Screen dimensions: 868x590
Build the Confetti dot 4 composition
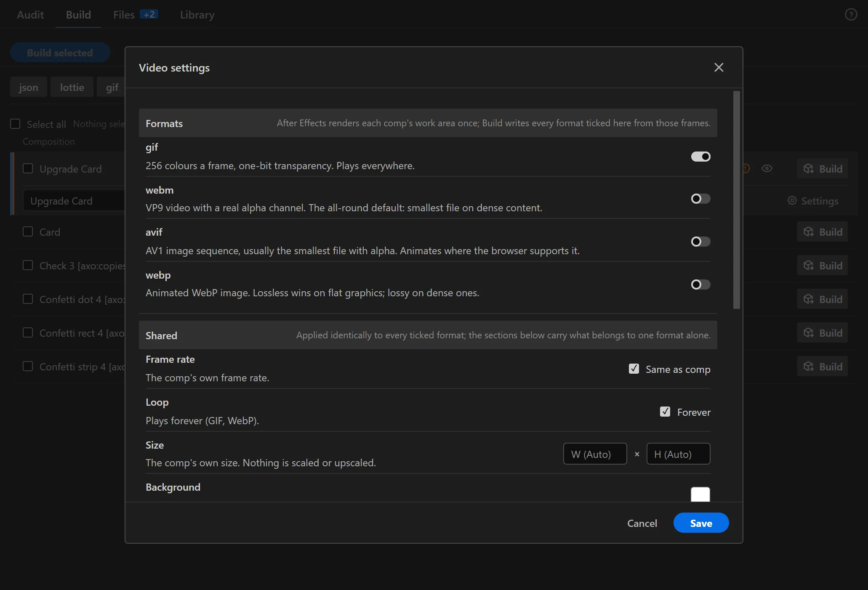point(823,299)
